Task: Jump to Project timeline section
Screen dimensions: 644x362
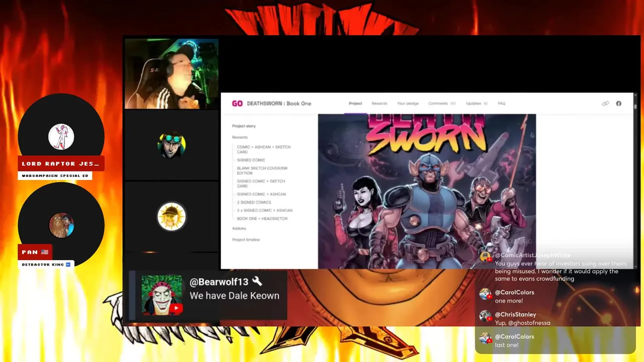Action: (x=246, y=240)
